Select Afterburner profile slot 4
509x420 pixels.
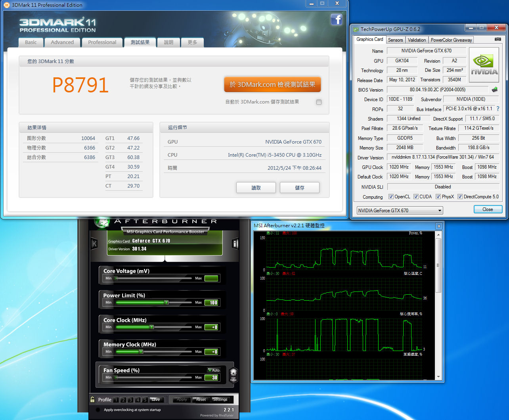coord(138,400)
